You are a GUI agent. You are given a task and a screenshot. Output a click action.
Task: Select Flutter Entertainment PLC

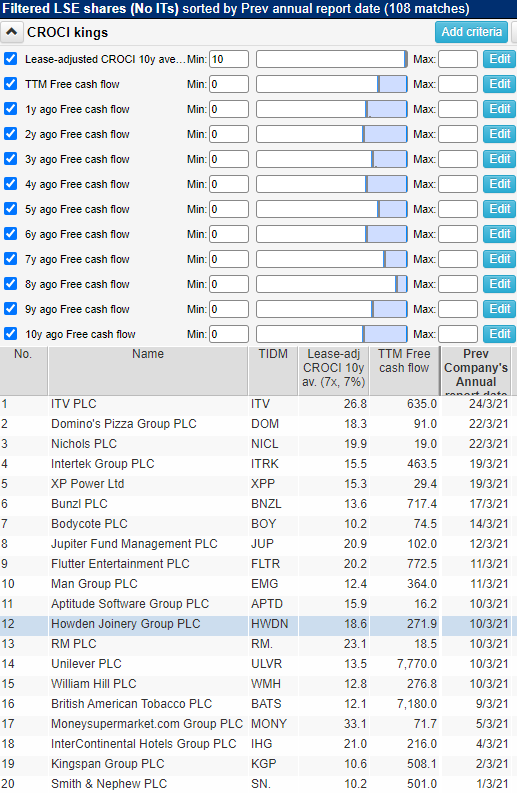[256, 563]
